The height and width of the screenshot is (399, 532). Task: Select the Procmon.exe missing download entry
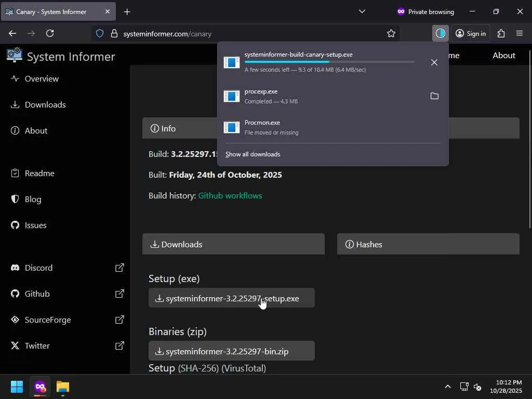coord(332,128)
